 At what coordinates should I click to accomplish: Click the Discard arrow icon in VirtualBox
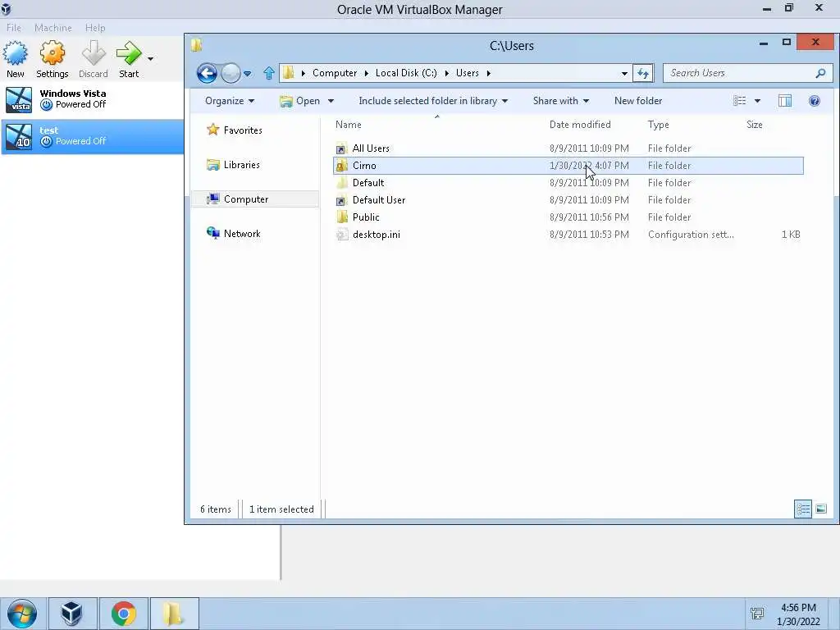94,53
